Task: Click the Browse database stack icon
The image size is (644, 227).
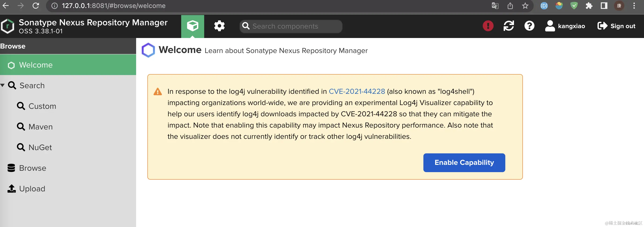Action: click(x=11, y=168)
